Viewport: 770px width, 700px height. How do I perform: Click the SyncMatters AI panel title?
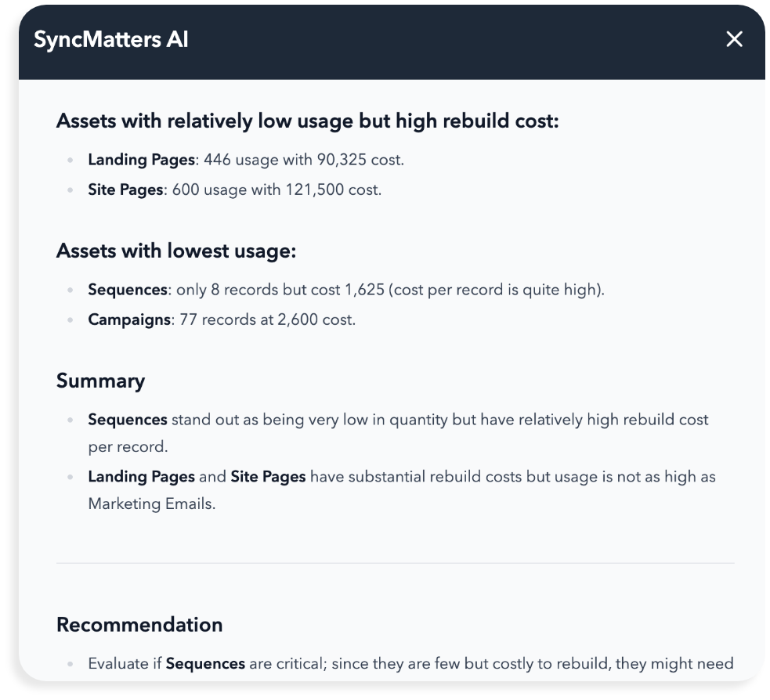(x=110, y=40)
